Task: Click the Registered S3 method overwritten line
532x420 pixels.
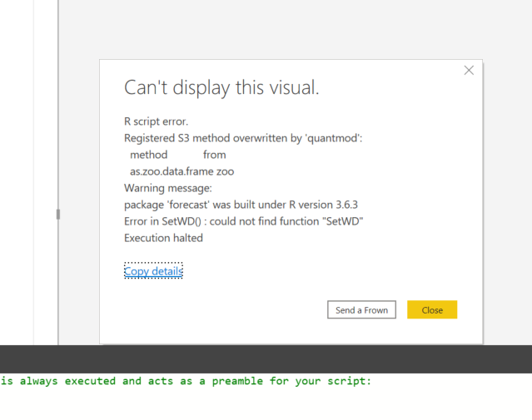Action: 243,138
